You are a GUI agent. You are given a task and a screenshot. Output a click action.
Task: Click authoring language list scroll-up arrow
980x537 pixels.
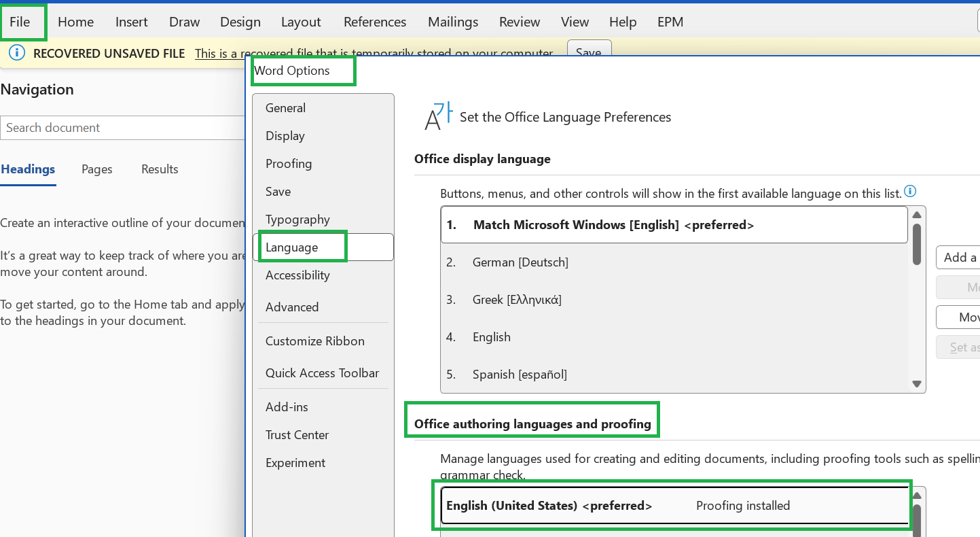(917, 495)
